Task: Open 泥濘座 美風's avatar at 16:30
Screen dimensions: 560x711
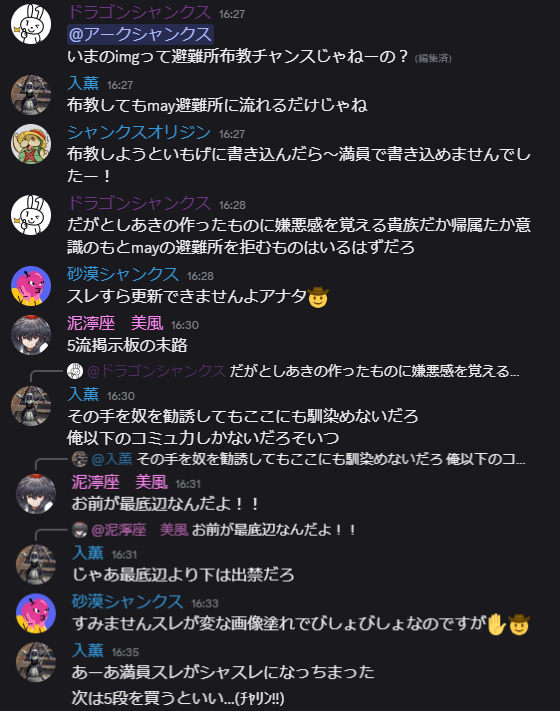Action: pos(31,335)
